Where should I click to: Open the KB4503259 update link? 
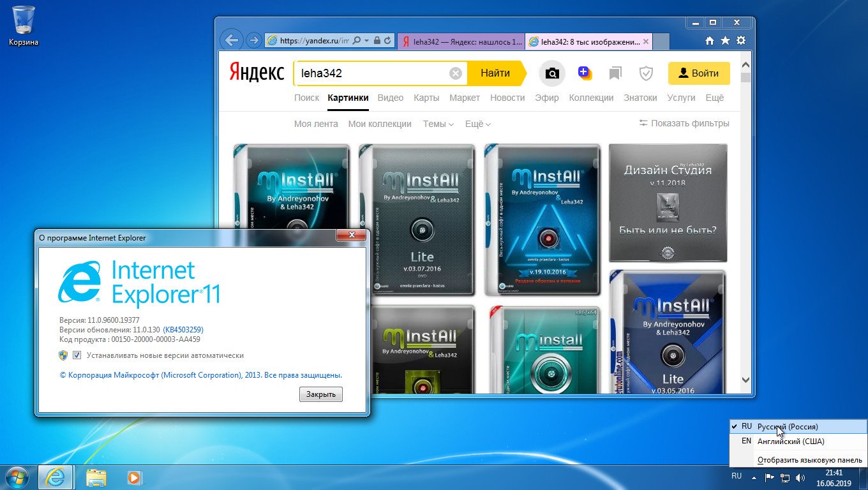coord(183,330)
